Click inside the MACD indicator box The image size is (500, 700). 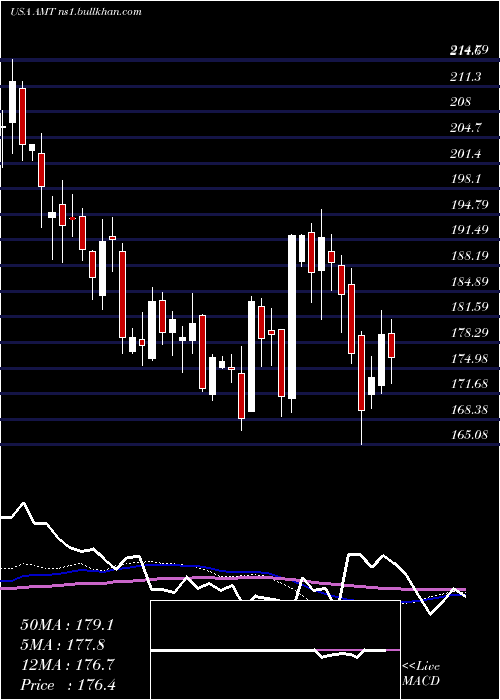pos(275,650)
